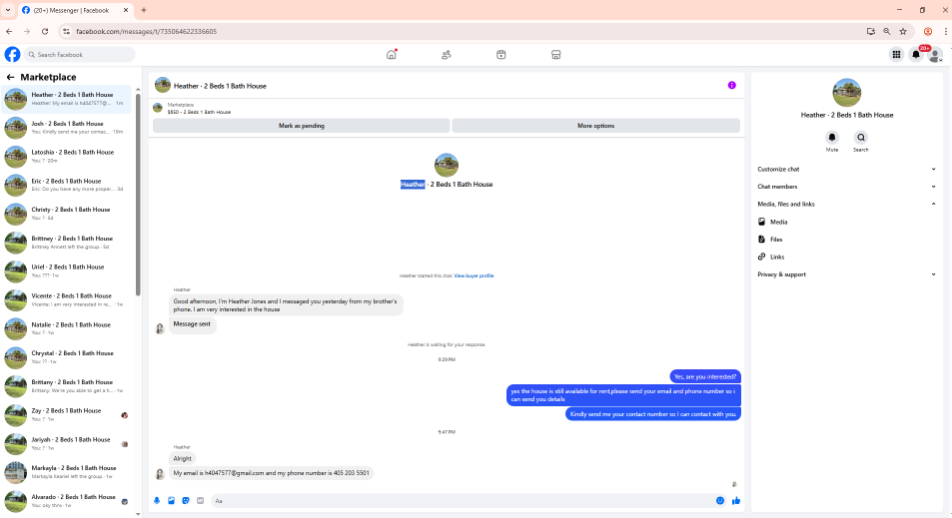Open the Natalie conversation
The image size is (952, 518).
point(66,329)
